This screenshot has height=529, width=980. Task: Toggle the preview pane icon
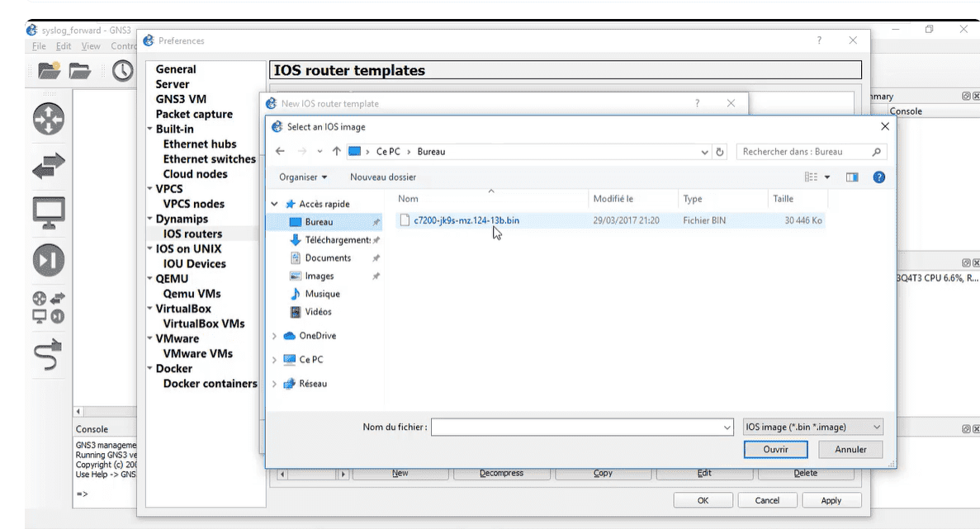pyautogui.click(x=852, y=177)
